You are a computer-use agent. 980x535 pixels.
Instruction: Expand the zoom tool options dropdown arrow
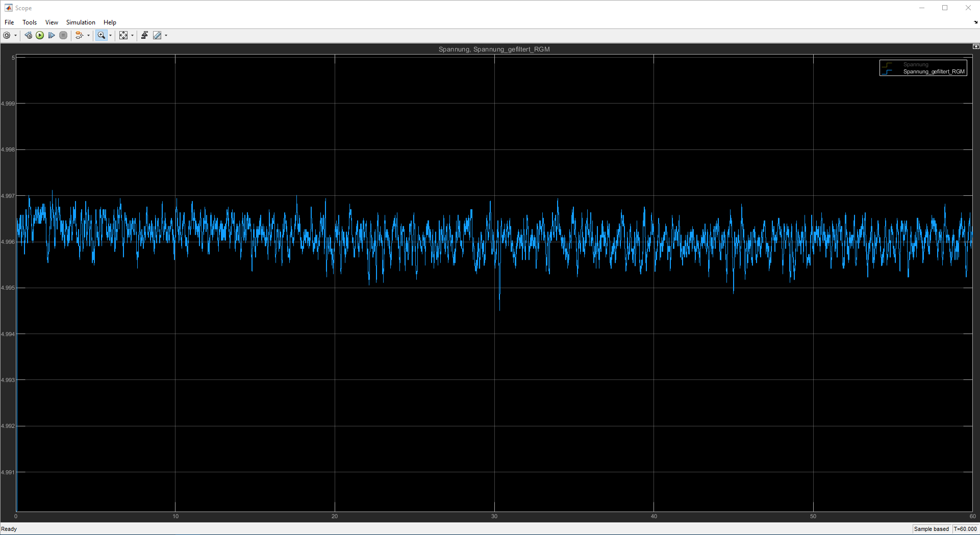pyautogui.click(x=111, y=35)
